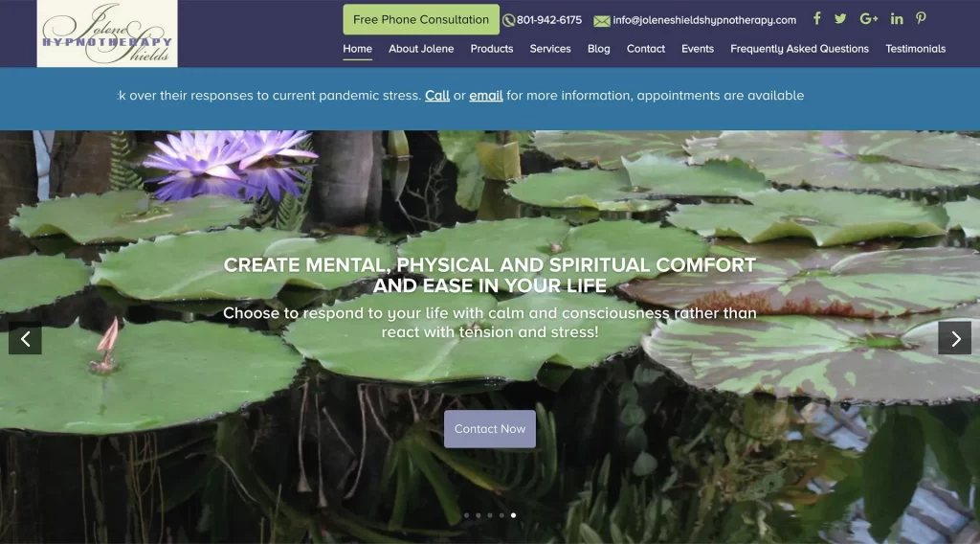Open the Facebook social icon
Screen dimensions: 980x544
(x=817, y=19)
